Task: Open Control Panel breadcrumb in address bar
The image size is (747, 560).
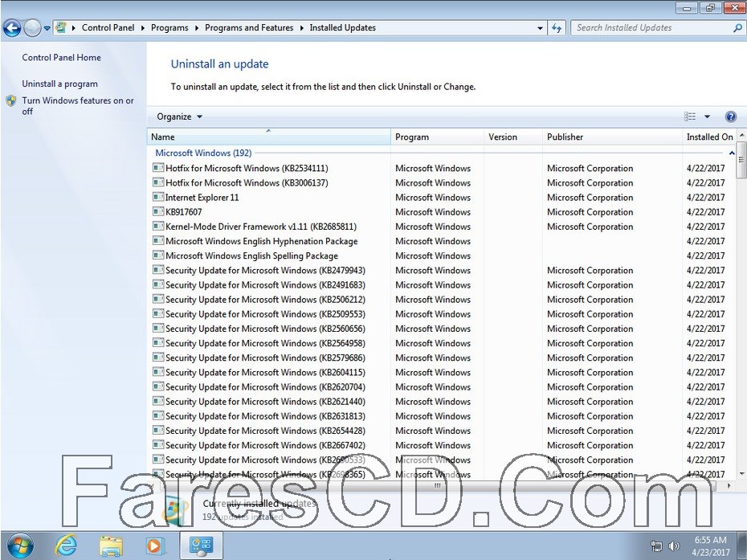Action: (108, 27)
